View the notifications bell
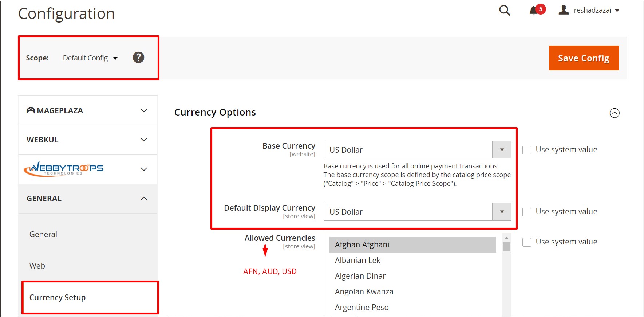This screenshot has height=317, width=644. pos(533,11)
